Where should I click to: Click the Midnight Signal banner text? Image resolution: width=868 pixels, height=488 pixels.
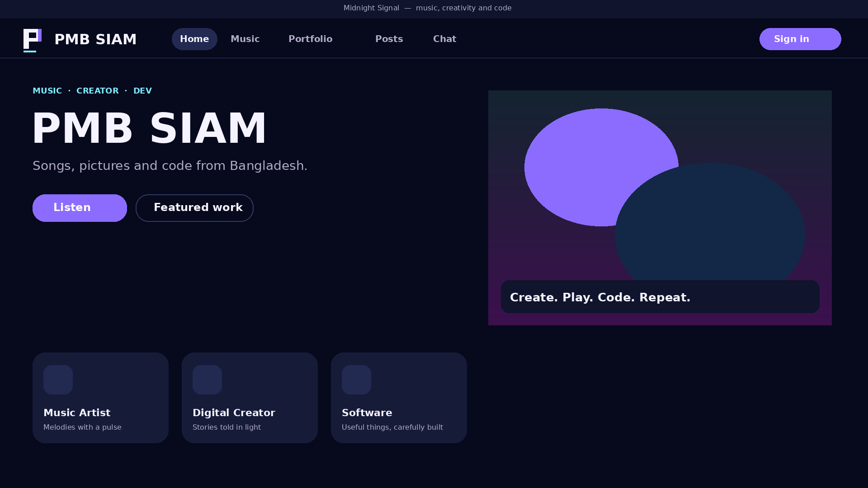coord(427,8)
